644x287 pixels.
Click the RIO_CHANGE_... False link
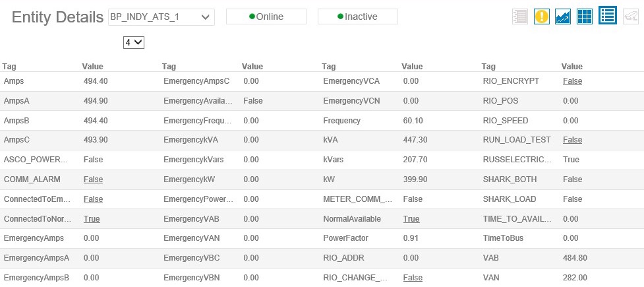pos(413,278)
